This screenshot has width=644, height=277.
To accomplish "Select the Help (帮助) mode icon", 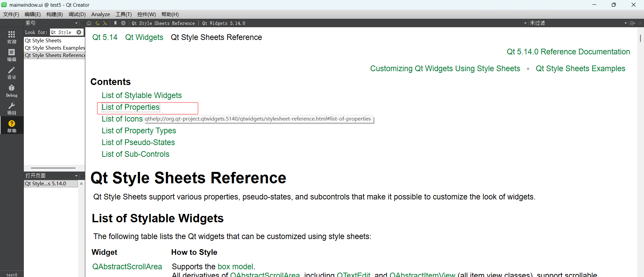I will pyautogui.click(x=12, y=126).
